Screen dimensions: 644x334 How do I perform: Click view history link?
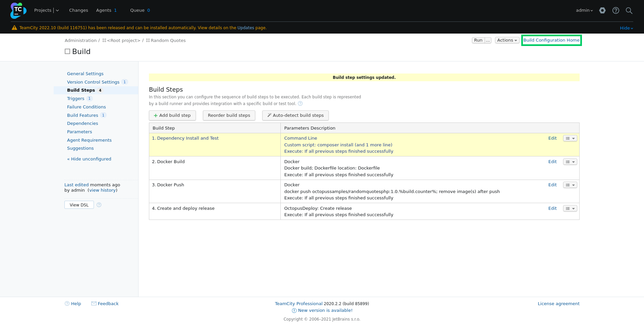click(103, 190)
